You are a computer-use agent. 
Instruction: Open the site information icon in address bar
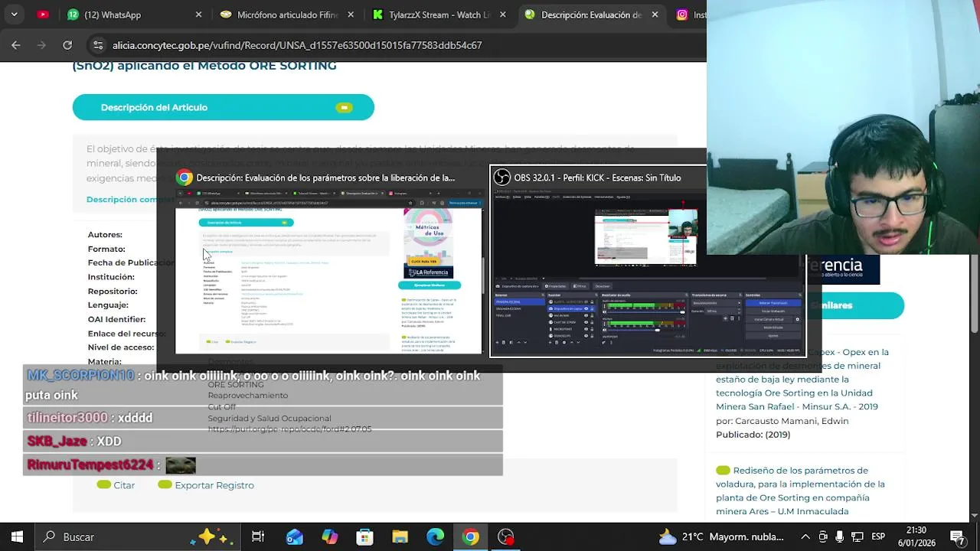96,45
